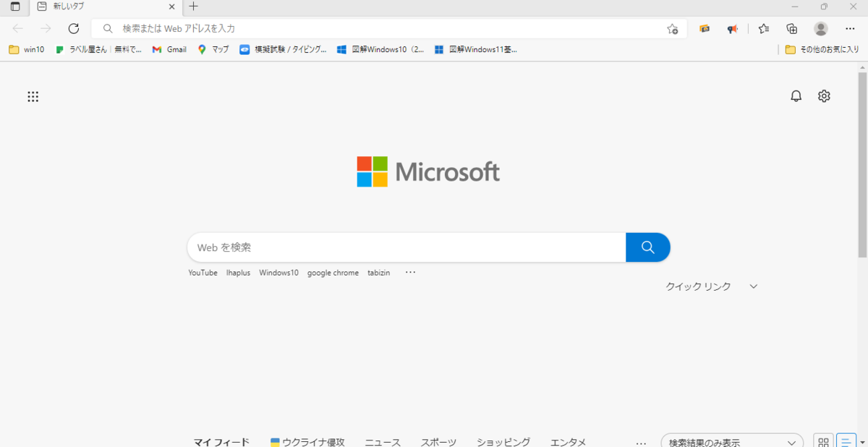Image resolution: width=868 pixels, height=447 pixels.
Task: Open the 図解Windows10 bookmark
Action: pyautogui.click(x=380, y=49)
